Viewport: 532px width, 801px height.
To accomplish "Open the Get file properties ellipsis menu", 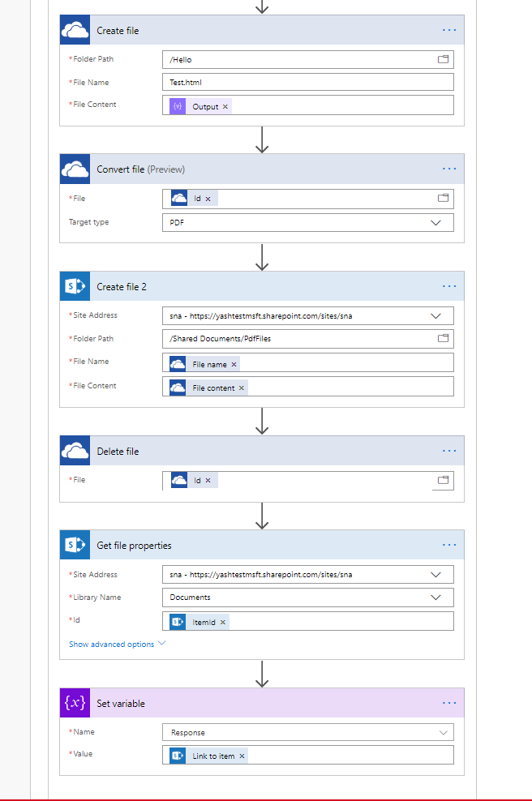I will point(449,545).
